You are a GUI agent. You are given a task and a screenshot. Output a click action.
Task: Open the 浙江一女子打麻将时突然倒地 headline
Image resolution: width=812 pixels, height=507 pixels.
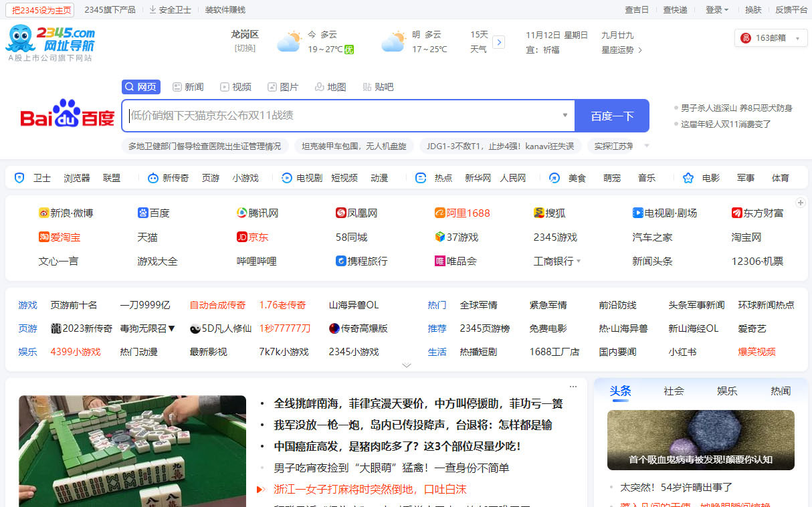[x=370, y=489]
